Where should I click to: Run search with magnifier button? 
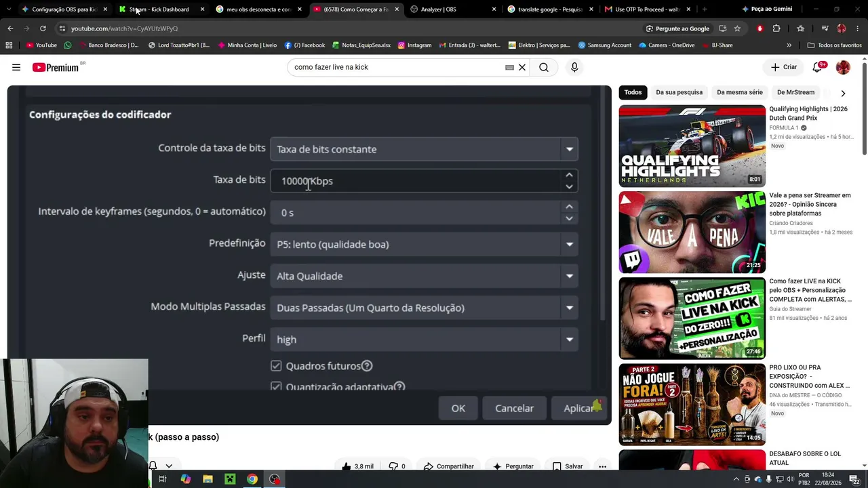click(544, 67)
